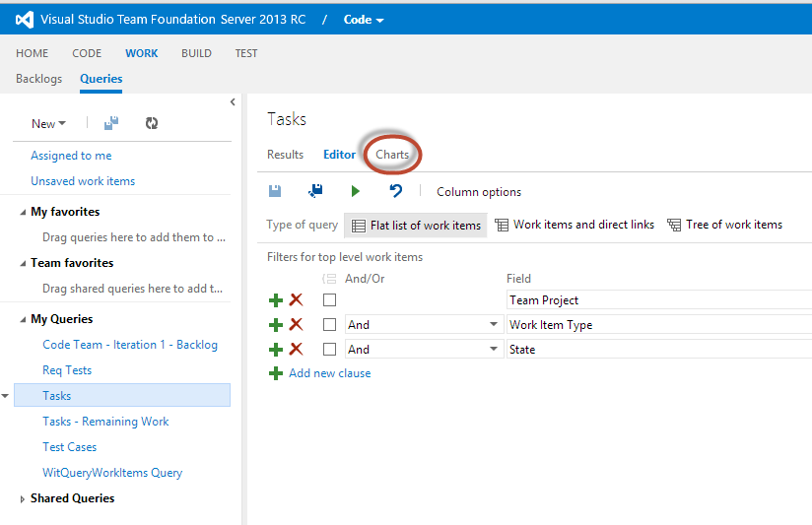Viewport: 812px width, 525px height.
Task: Click the Team Project field box
Action: (659, 300)
